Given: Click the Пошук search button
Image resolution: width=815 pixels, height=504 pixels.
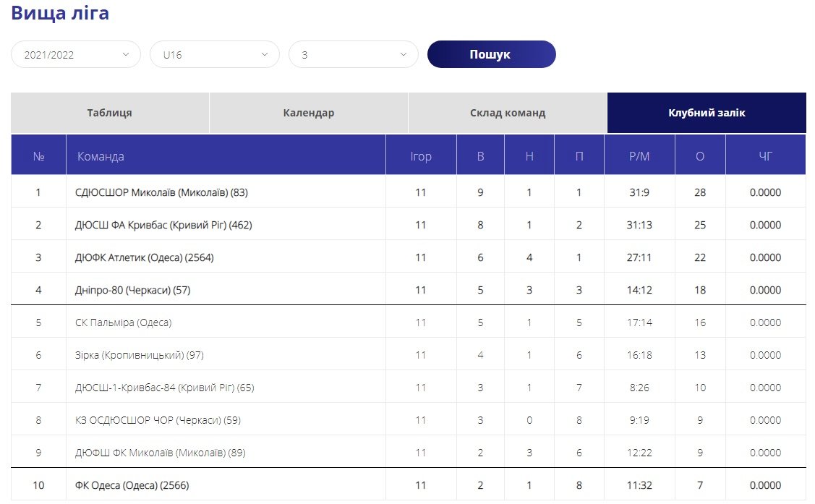Looking at the screenshot, I should (491, 54).
